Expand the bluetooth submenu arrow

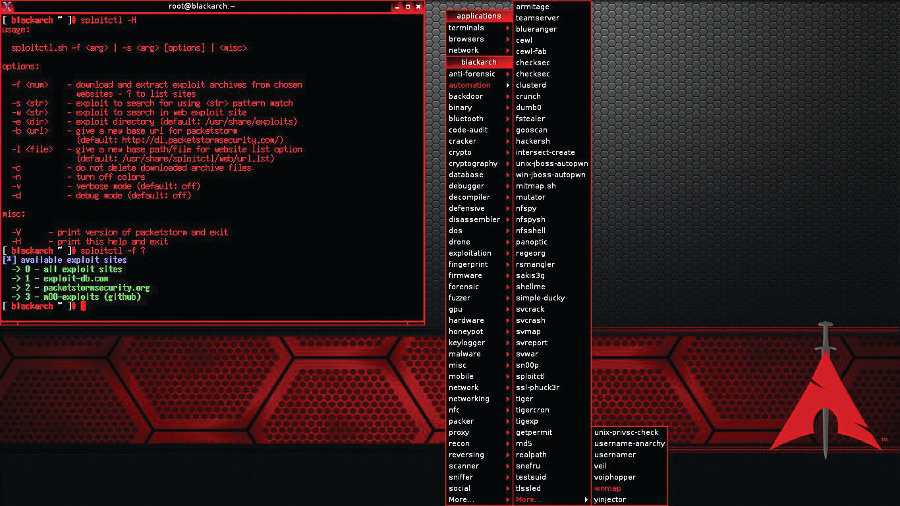(x=508, y=119)
